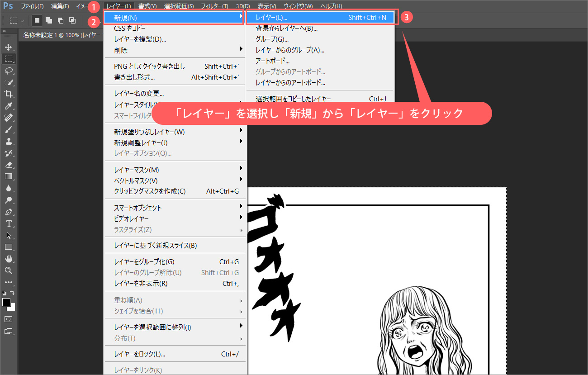Set the foreground color swatch
Image resolution: width=588 pixels, height=375 pixels.
click(x=6, y=302)
